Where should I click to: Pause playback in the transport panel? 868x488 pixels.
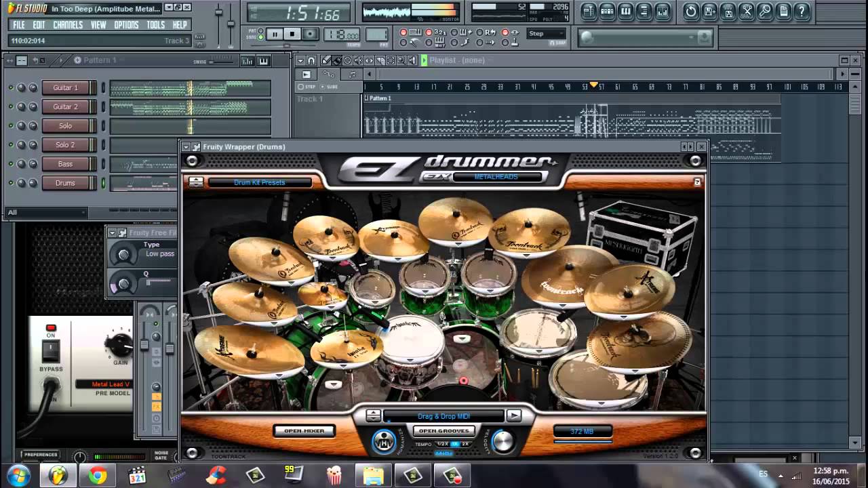point(275,34)
